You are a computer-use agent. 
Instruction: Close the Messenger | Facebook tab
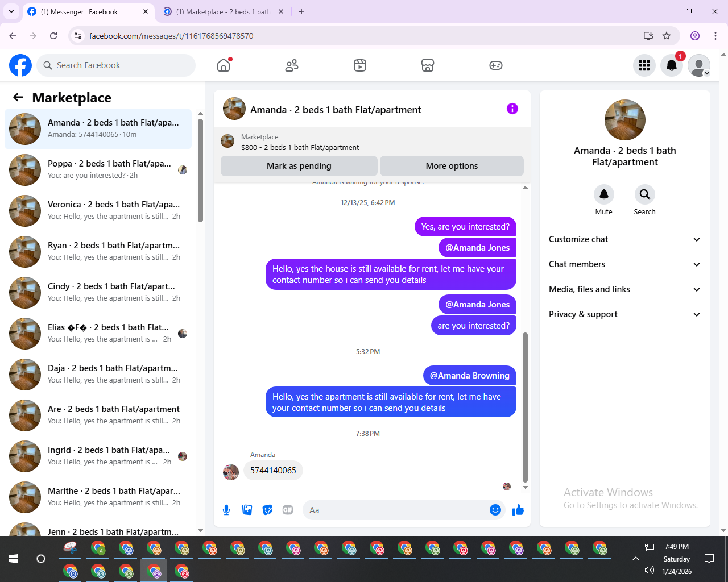coord(146,11)
